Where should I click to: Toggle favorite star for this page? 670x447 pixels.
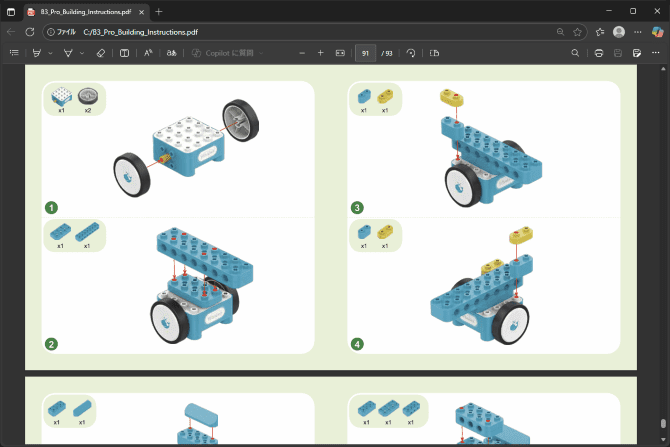(x=577, y=32)
